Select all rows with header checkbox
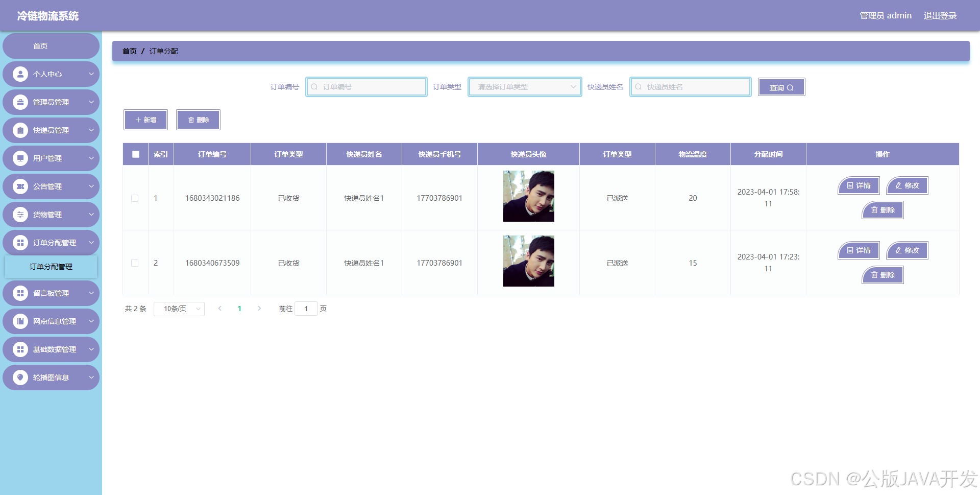This screenshot has height=495, width=980. click(136, 154)
